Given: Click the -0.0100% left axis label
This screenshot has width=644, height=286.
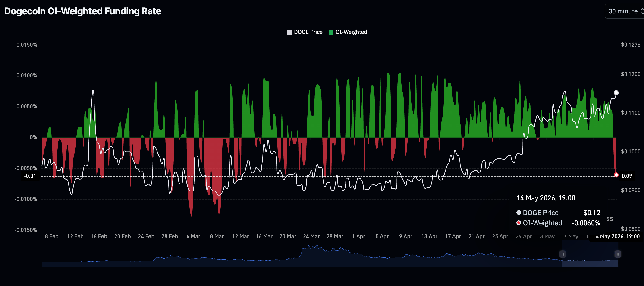Looking at the screenshot, I should point(26,199).
